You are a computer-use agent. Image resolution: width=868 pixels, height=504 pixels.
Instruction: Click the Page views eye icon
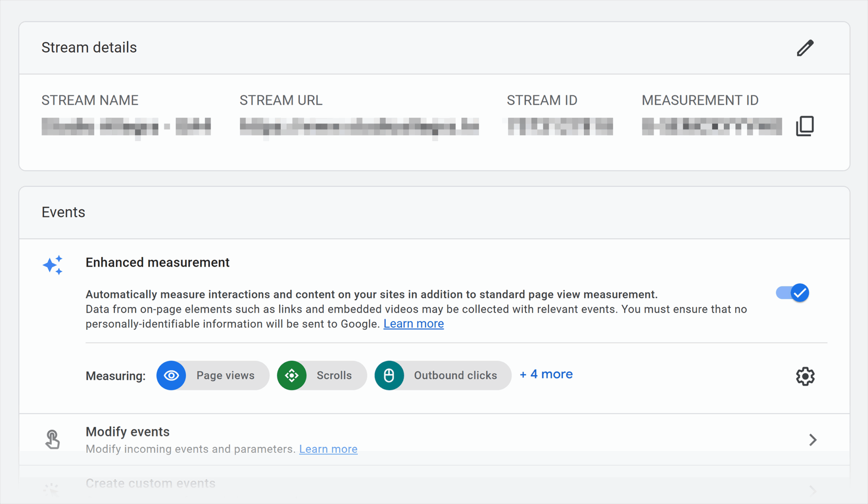pyautogui.click(x=171, y=375)
